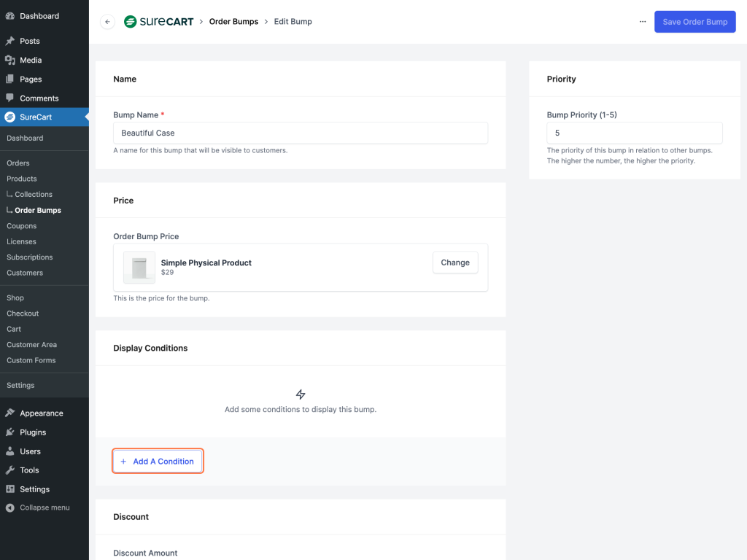Focus the Bump Name input field
This screenshot has height=560, width=747.
(300, 133)
